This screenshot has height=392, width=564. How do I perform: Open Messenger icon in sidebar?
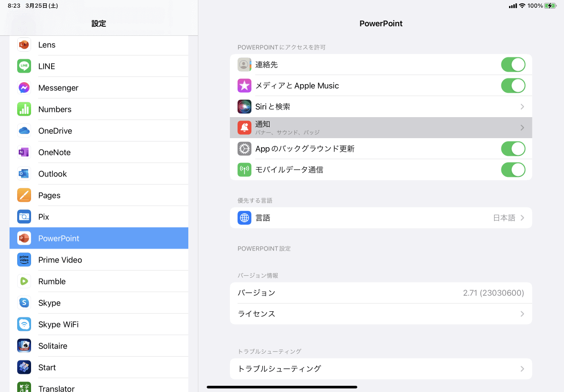click(24, 87)
